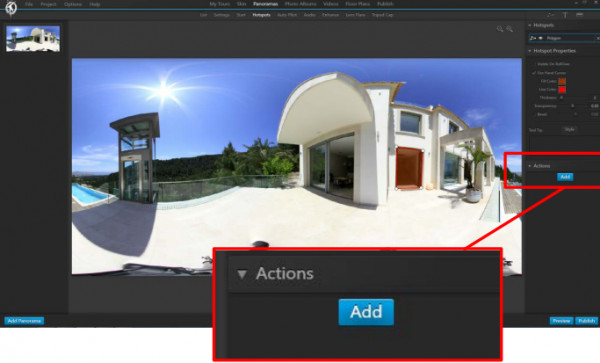Screen dimensions: 600x363
Task: Collapse the small Actions section arrow
Action: coord(530,166)
